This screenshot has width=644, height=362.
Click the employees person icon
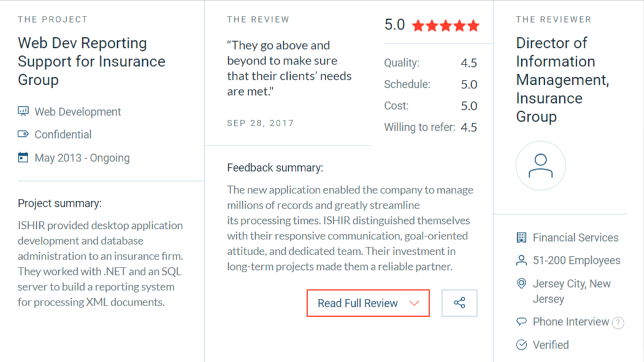521,261
